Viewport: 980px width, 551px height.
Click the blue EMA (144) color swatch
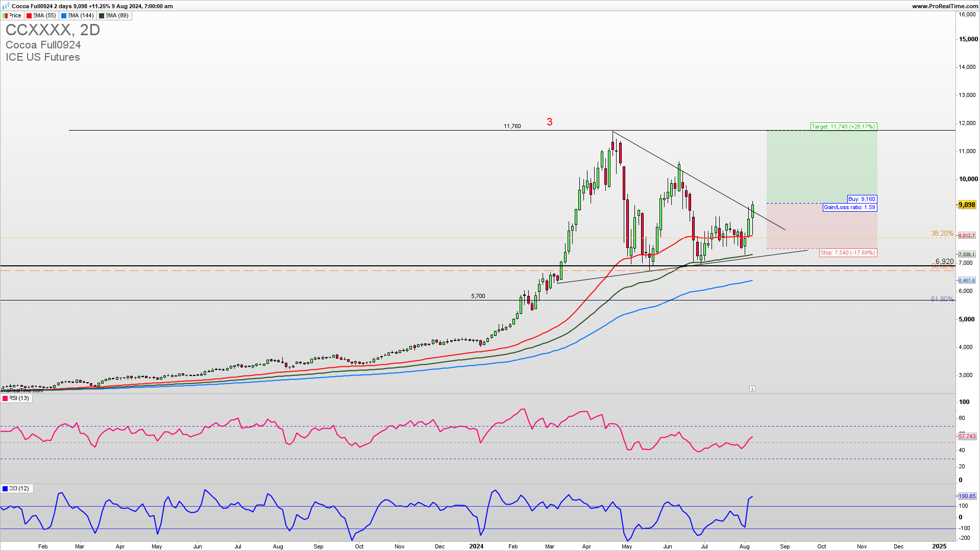point(64,16)
